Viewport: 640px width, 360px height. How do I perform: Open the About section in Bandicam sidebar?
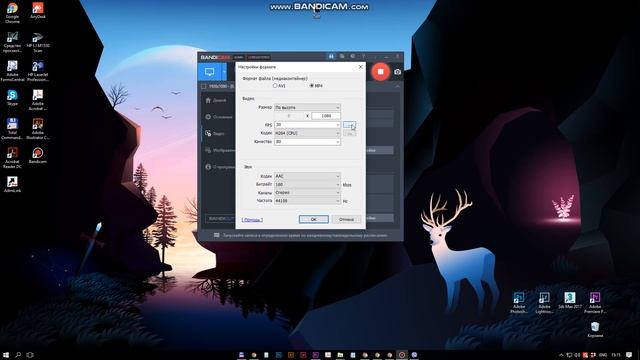(x=220, y=167)
